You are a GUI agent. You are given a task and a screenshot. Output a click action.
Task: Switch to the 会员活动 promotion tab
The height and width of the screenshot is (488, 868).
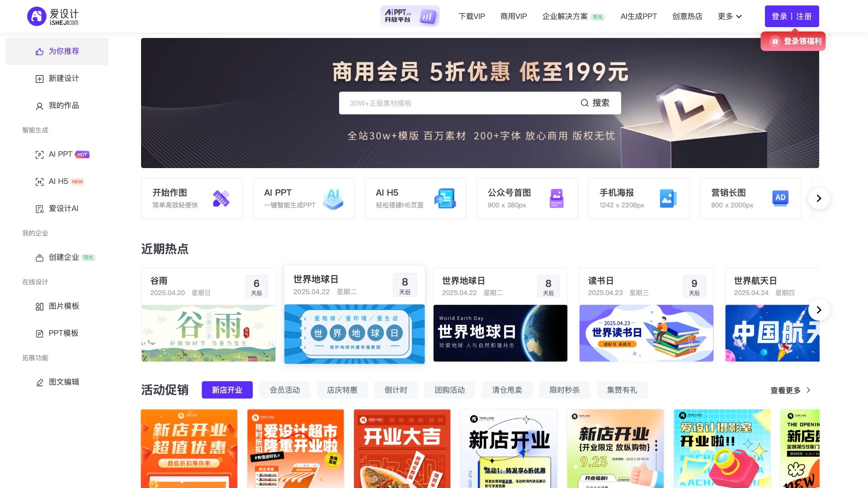[284, 390]
